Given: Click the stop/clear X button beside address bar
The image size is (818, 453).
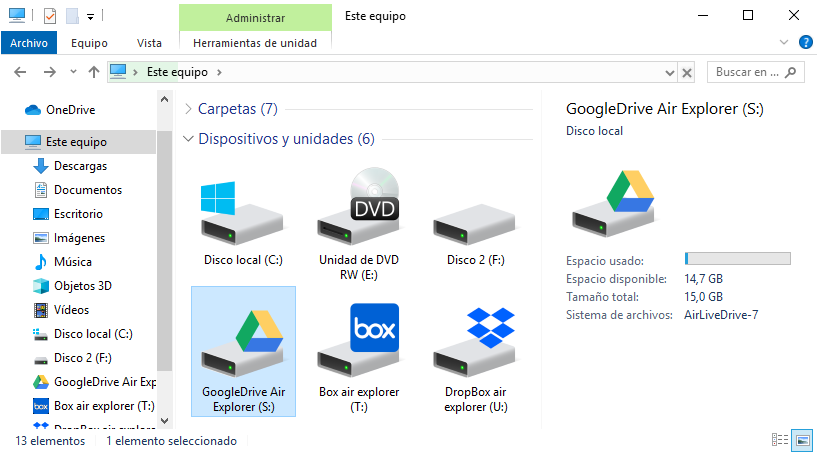Looking at the screenshot, I should point(687,73).
